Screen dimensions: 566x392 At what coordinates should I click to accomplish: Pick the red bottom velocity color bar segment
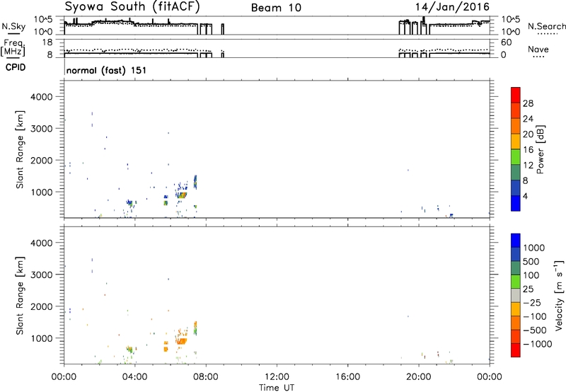pos(516,350)
